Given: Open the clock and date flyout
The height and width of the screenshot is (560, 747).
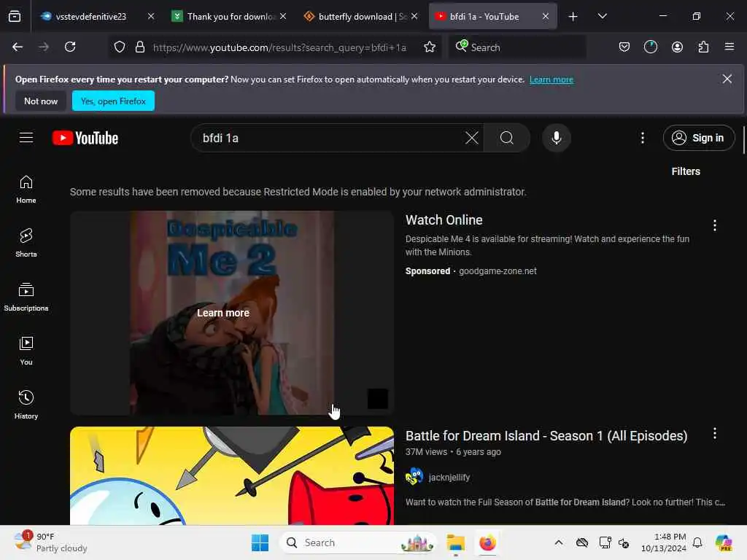Looking at the screenshot, I should [663, 542].
